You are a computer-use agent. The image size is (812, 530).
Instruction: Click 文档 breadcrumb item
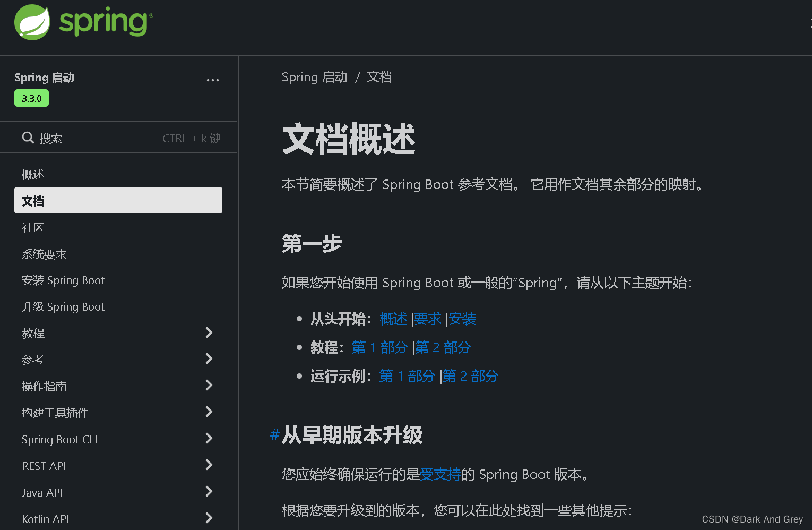click(379, 78)
